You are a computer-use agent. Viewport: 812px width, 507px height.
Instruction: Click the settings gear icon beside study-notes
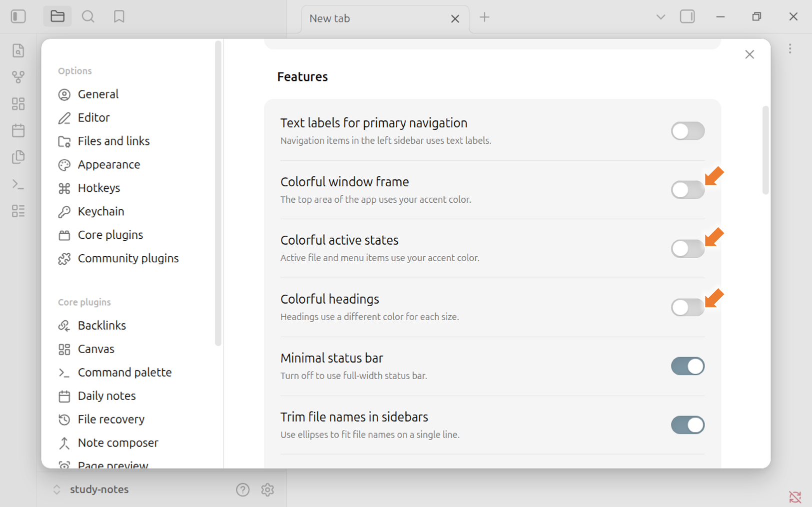point(267,490)
